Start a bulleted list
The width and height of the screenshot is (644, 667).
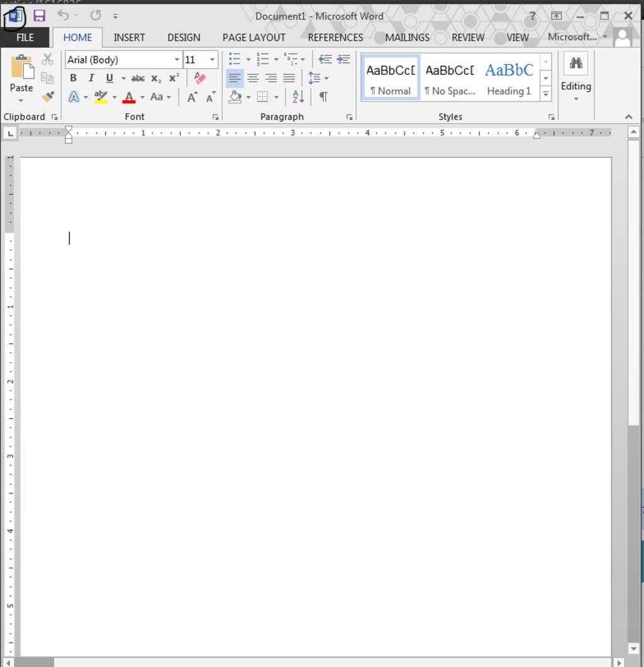[x=235, y=59]
